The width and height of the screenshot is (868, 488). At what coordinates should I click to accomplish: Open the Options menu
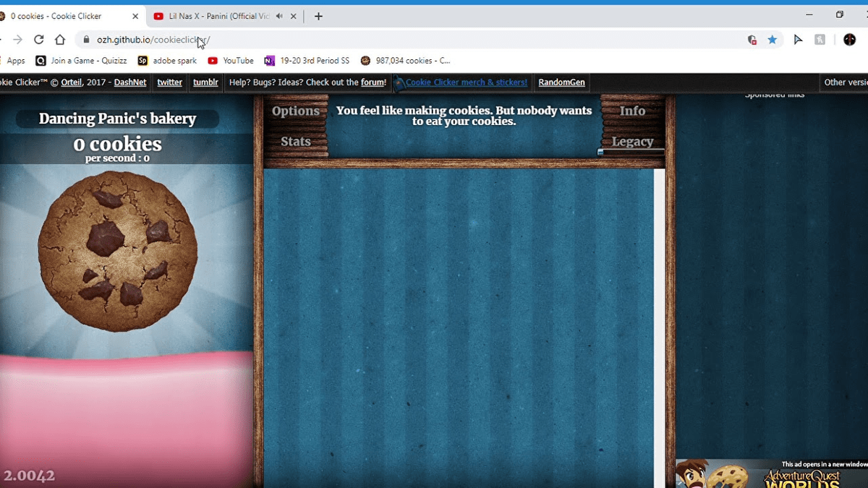tap(296, 111)
